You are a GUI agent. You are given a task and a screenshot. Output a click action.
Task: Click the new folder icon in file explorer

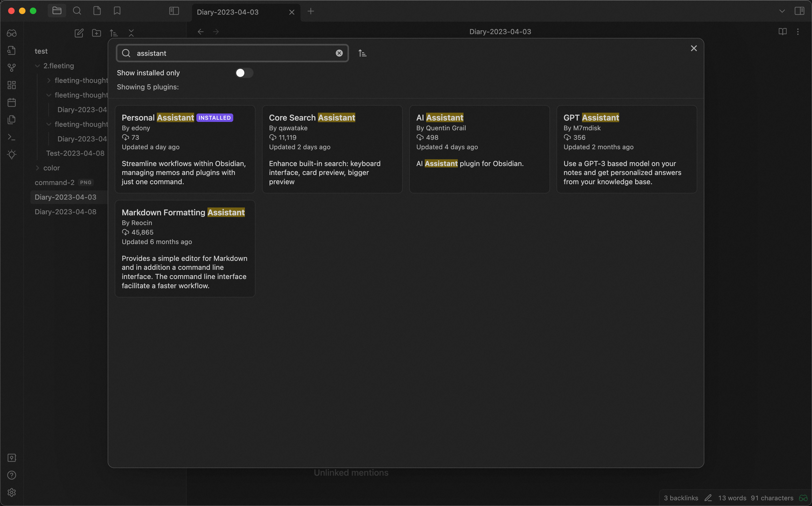point(97,33)
